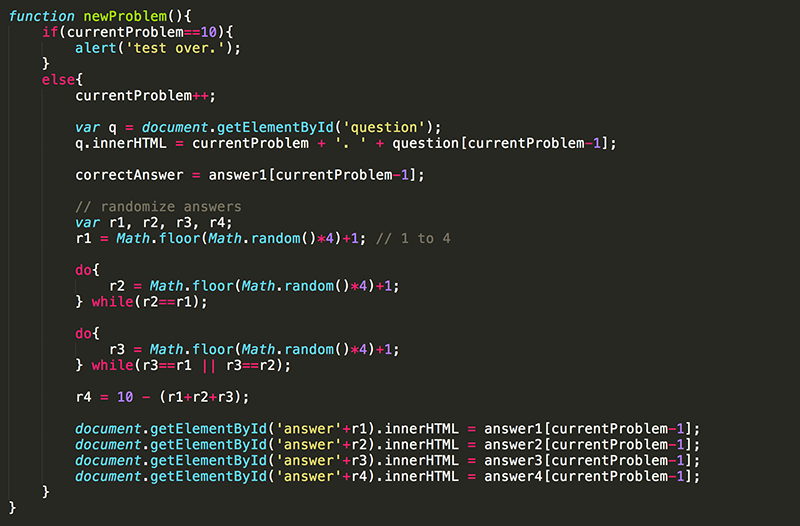Click the comment '// 1 to 4'

pyautogui.click(x=413, y=238)
